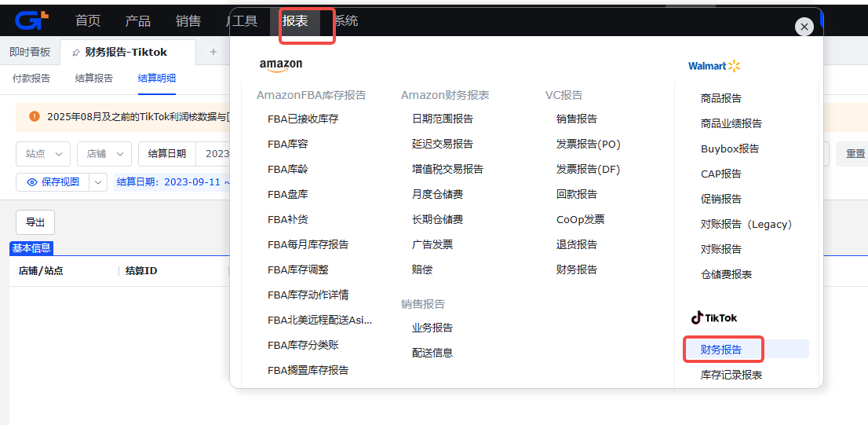This screenshot has width=868, height=425.
Task: Open VC 销售报告
Action: tap(577, 119)
